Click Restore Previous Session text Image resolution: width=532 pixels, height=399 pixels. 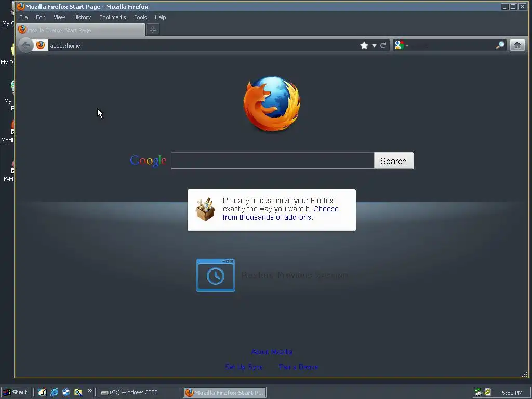pos(295,275)
